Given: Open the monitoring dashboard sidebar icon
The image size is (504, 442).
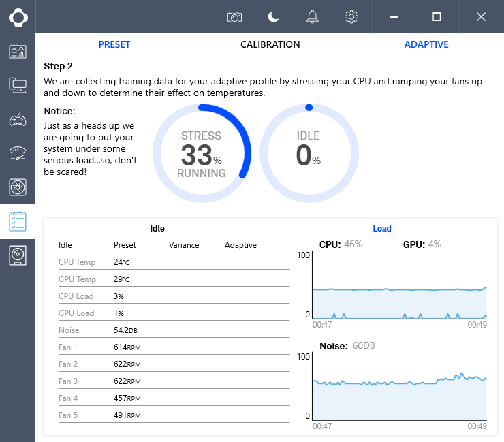Looking at the screenshot, I should tap(18, 51).
